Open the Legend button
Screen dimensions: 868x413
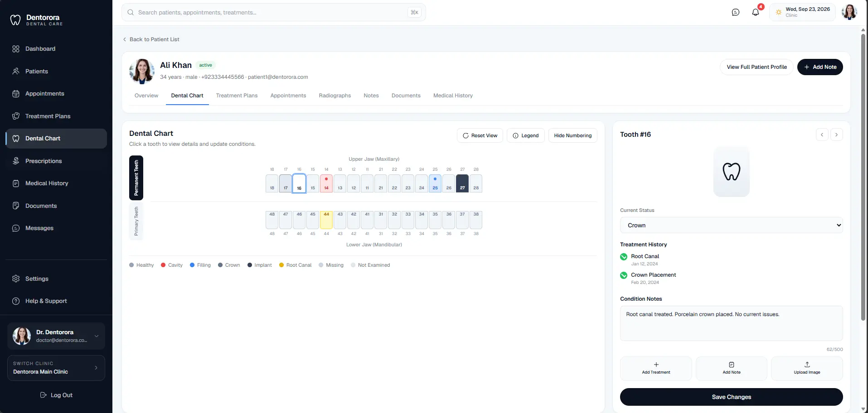coord(526,135)
